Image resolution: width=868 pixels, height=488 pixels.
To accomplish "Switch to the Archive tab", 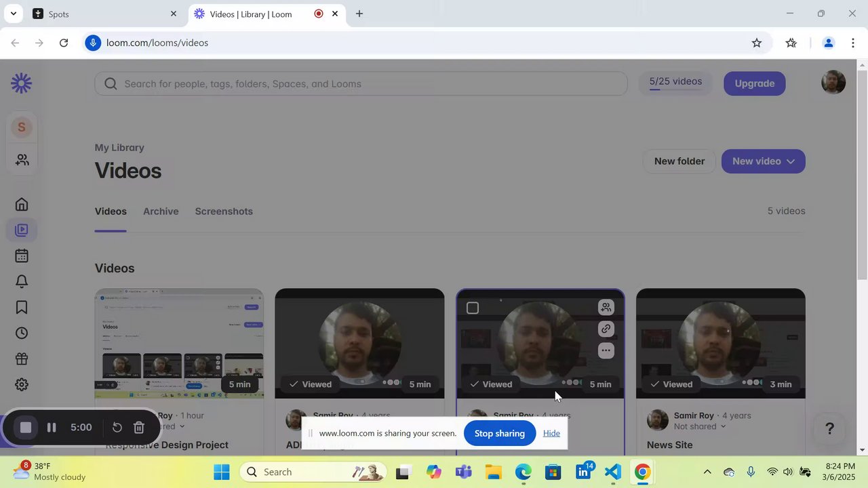I will point(161,211).
